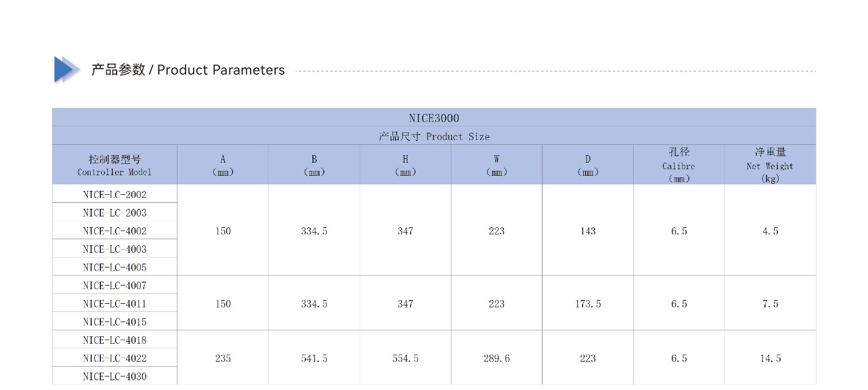The width and height of the screenshot is (868, 390).
Task: Select the Product Size subtitle row
Action: (x=434, y=136)
